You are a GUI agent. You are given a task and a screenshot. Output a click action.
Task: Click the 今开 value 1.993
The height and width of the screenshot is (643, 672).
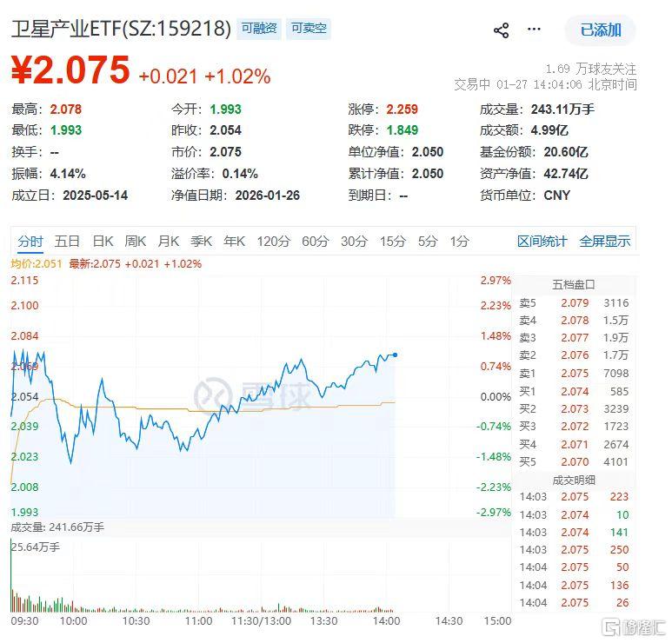tap(225, 109)
